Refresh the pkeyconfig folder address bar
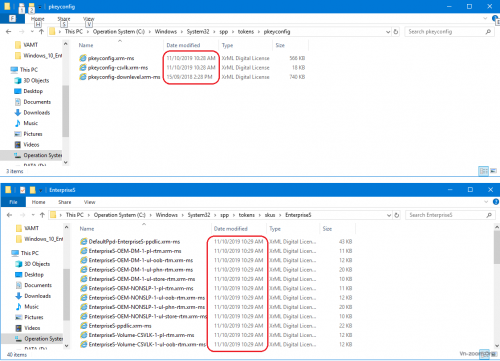The height and width of the screenshot is (361, 500). tap(396, 32)
